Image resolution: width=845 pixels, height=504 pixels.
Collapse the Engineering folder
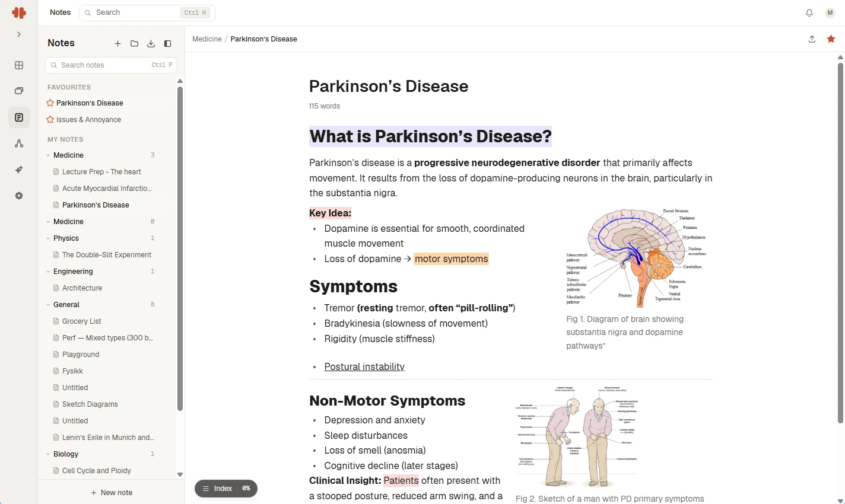tap(48, 272)
